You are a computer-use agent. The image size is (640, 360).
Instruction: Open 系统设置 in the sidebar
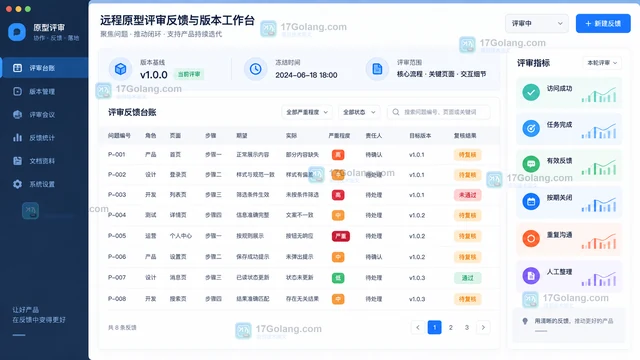44,184
